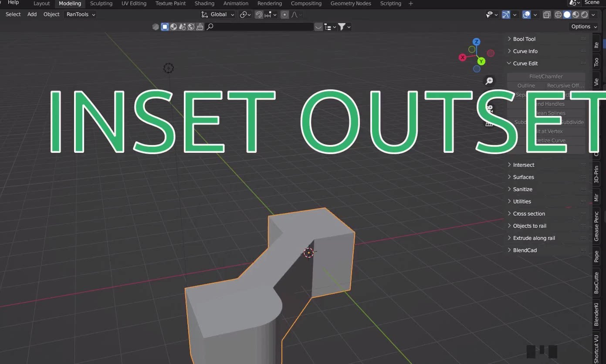The width and height of the screenshot is (606, 364).
Task: Click the blue Z axis gizmo
Action: click(477, 42)
